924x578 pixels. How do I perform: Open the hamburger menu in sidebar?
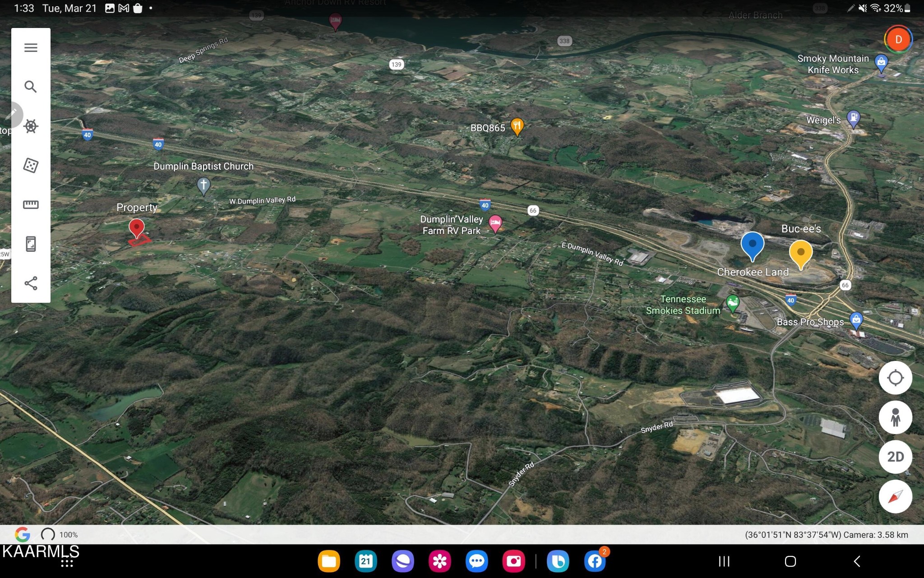tap(31, 47)
